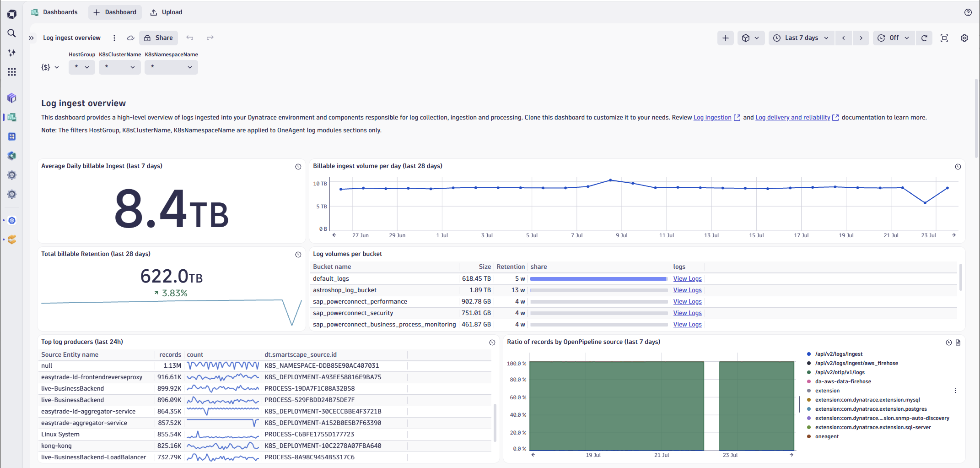Viewport: 980px width, 468px height.
Task: Pan Billable ingest chart right with arrow
Action: [954, 235]
